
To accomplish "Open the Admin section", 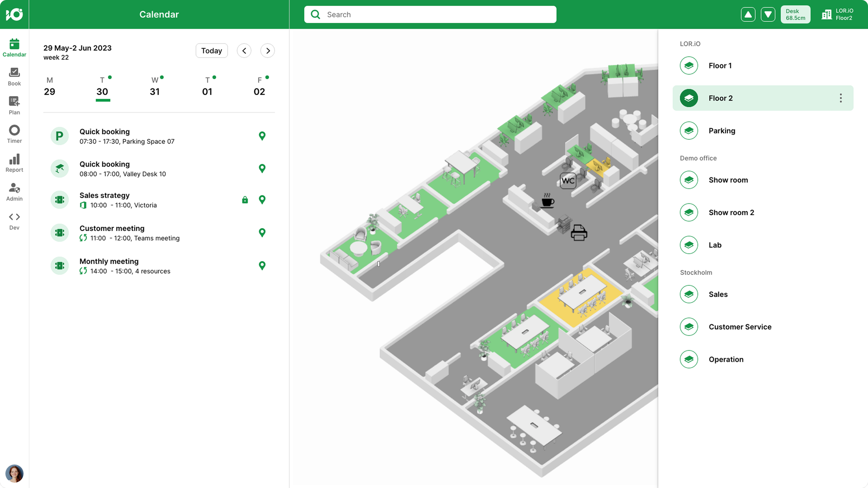I will [14, 192].
